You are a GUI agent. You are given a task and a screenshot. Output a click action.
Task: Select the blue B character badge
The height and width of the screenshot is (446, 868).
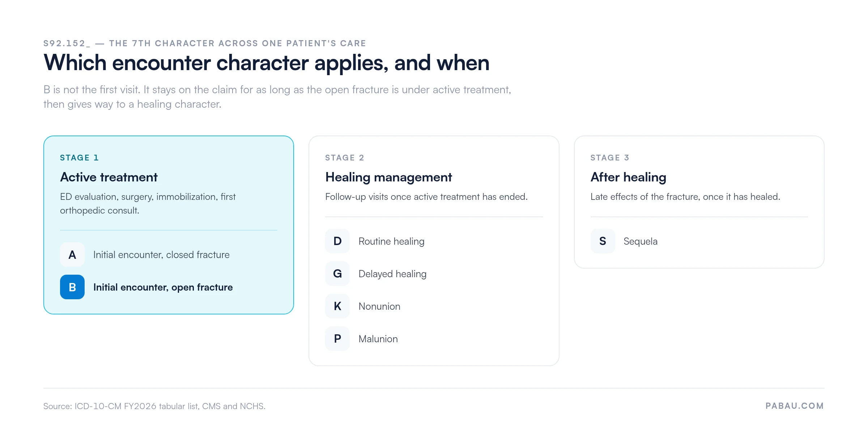[72, 287]
